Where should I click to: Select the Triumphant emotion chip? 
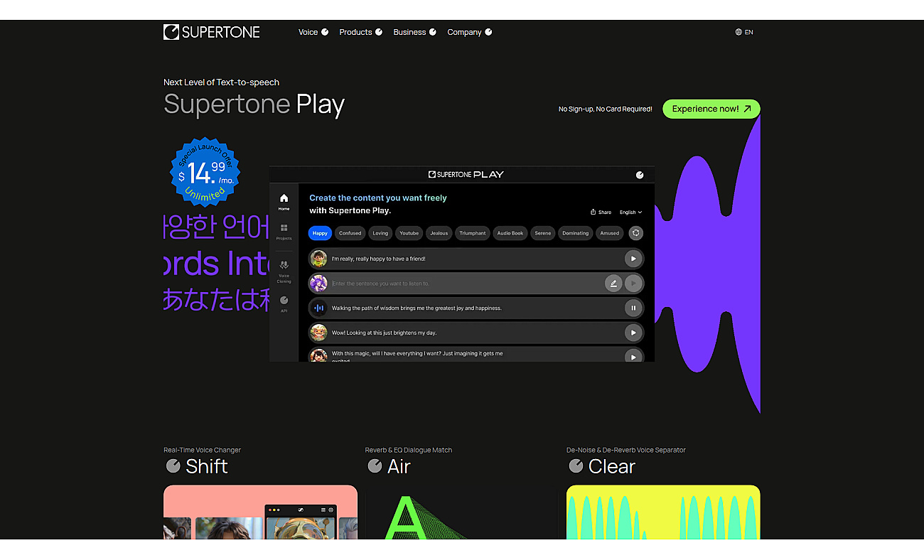point(473,233)
